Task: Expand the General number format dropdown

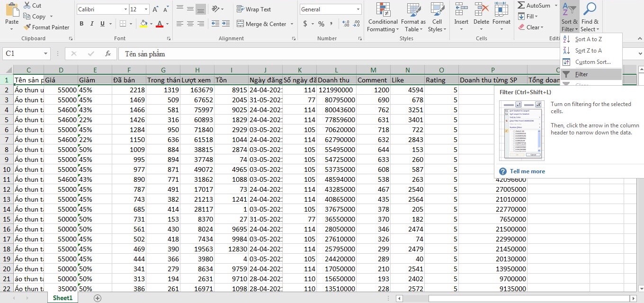Action: coord(358,9)
